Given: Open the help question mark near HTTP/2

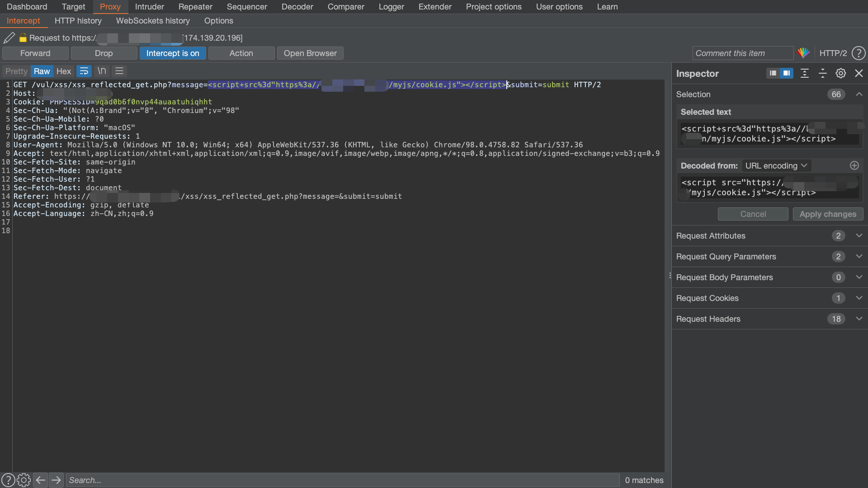Looking at the screenshot, I should [x=859, y=53].
